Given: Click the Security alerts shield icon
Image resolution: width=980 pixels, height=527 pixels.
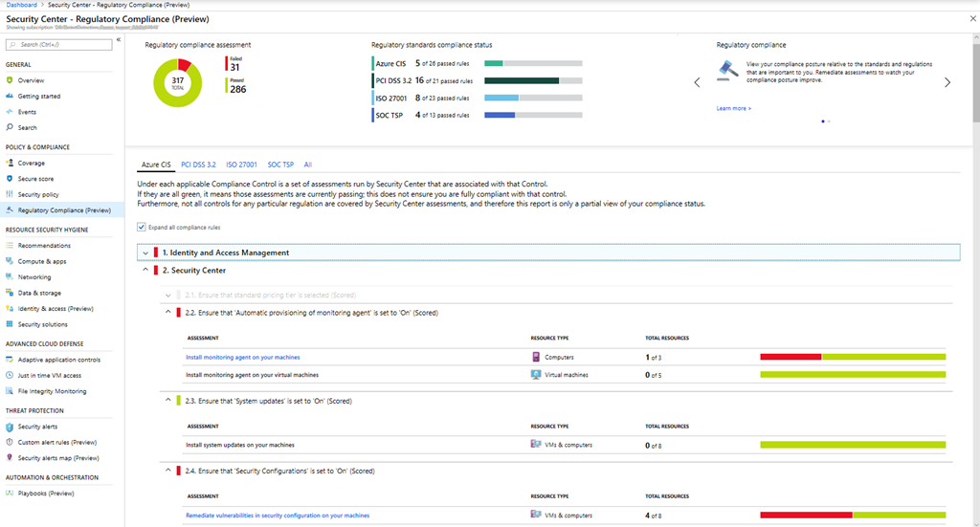Looking at the screenshot, I should coord(10,427).
